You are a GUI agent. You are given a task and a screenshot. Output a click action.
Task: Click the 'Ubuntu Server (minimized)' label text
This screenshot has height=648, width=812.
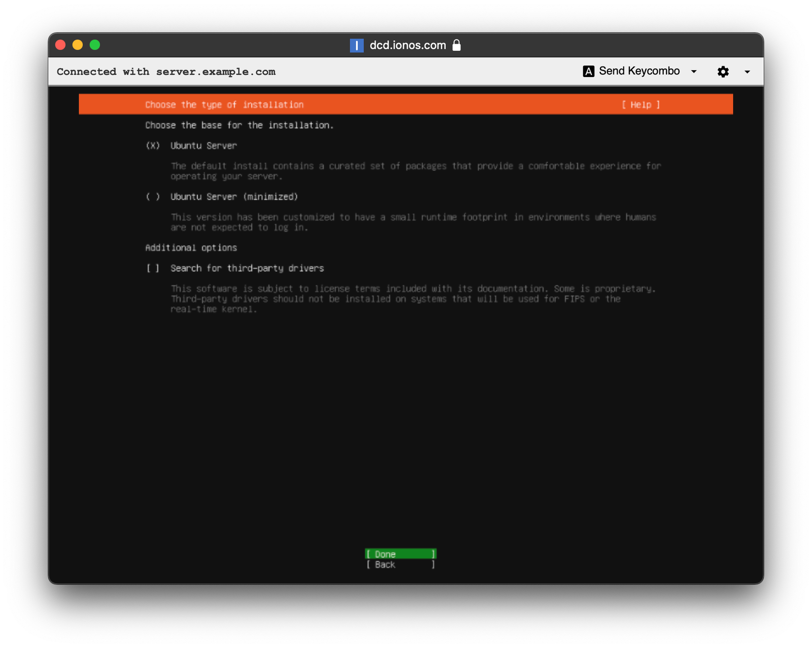(x=234, y=197)
